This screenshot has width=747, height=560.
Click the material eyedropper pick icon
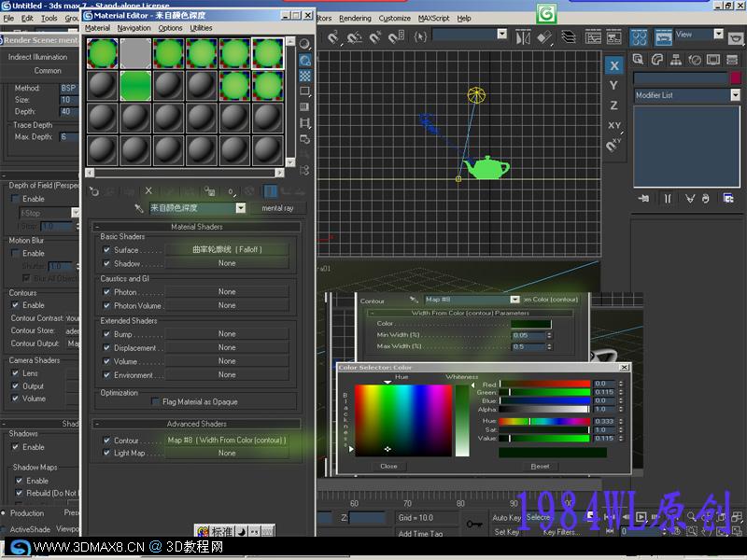[x=139, y=208]
